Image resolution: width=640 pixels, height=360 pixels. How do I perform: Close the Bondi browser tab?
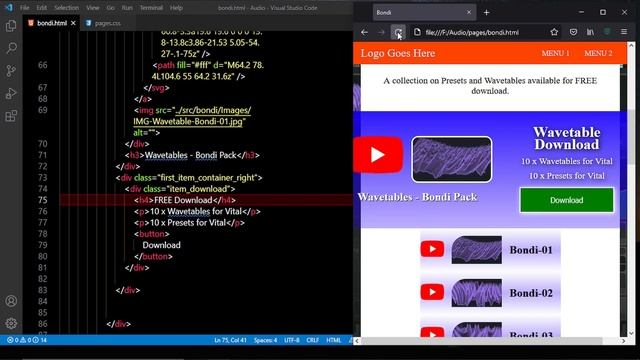[x=469, y=13]
